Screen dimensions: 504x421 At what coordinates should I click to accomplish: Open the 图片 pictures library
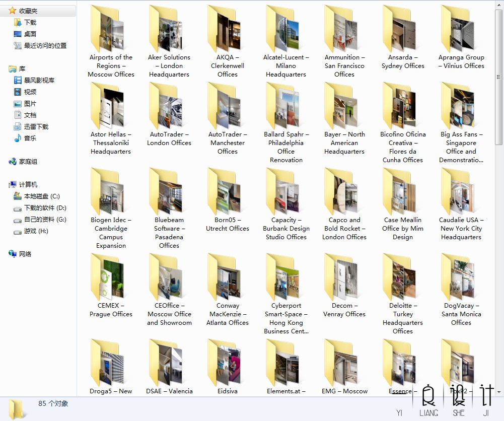tap(25, 103)
